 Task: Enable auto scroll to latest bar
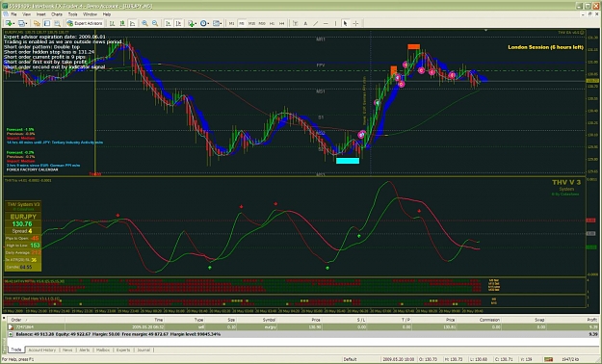(168, 23)
